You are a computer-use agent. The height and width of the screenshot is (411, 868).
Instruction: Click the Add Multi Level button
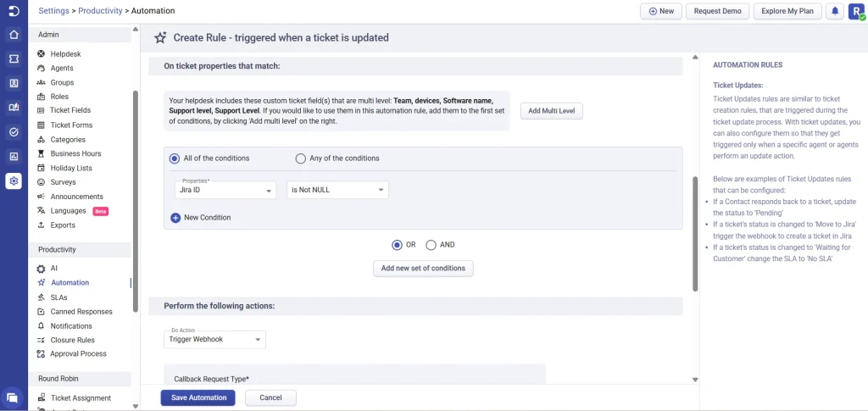tap(551, 111)
